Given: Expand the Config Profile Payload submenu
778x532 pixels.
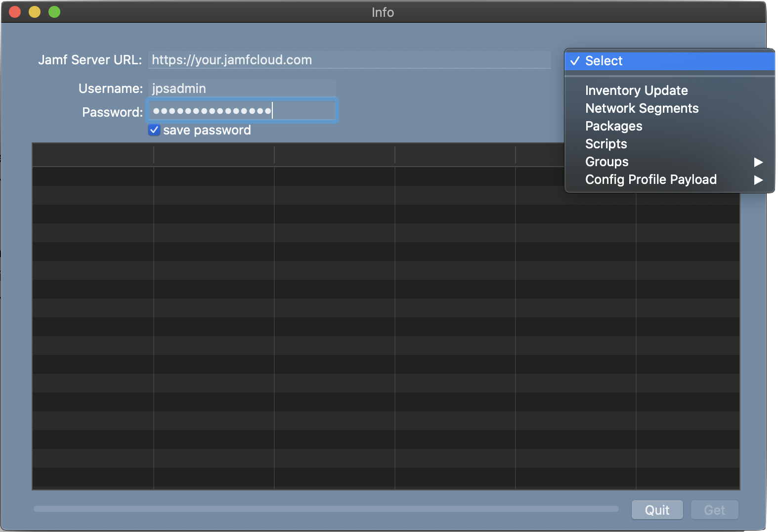Looking at the screenshot, I should (670, 179).
